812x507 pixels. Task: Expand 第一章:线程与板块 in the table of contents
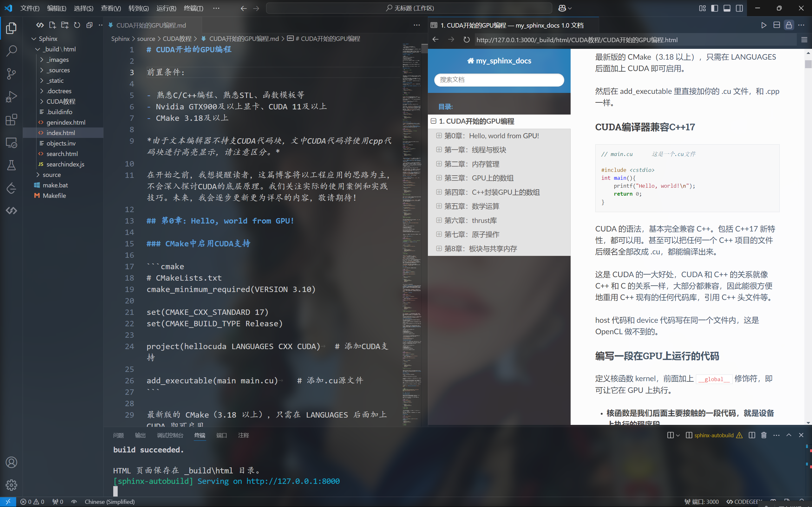tap(439, 150)
